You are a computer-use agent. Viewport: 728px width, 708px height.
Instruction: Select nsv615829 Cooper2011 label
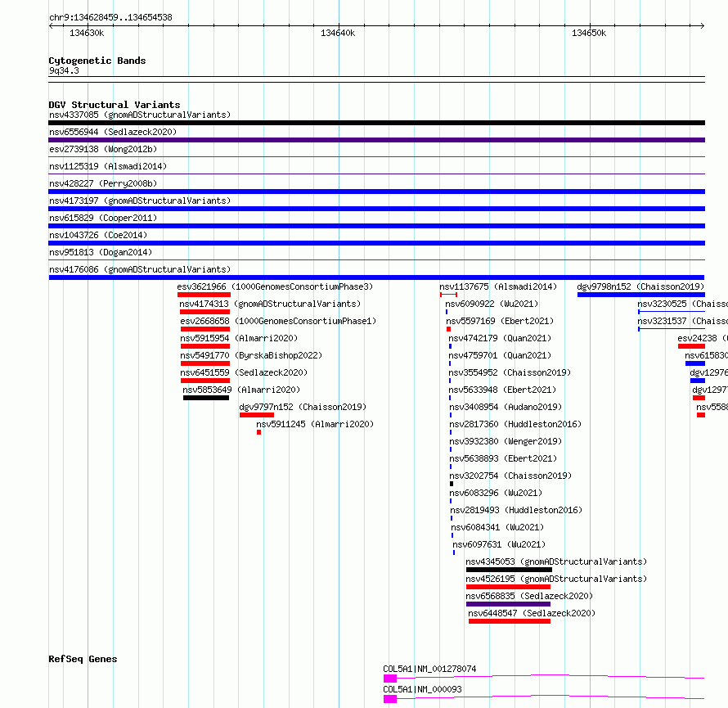coord(103,218)
